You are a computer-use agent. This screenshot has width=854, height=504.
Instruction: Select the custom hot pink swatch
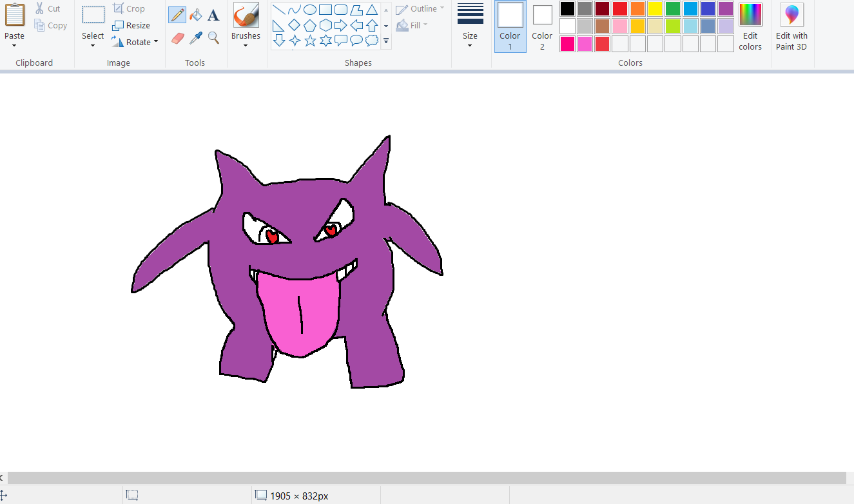coord(567,44)
